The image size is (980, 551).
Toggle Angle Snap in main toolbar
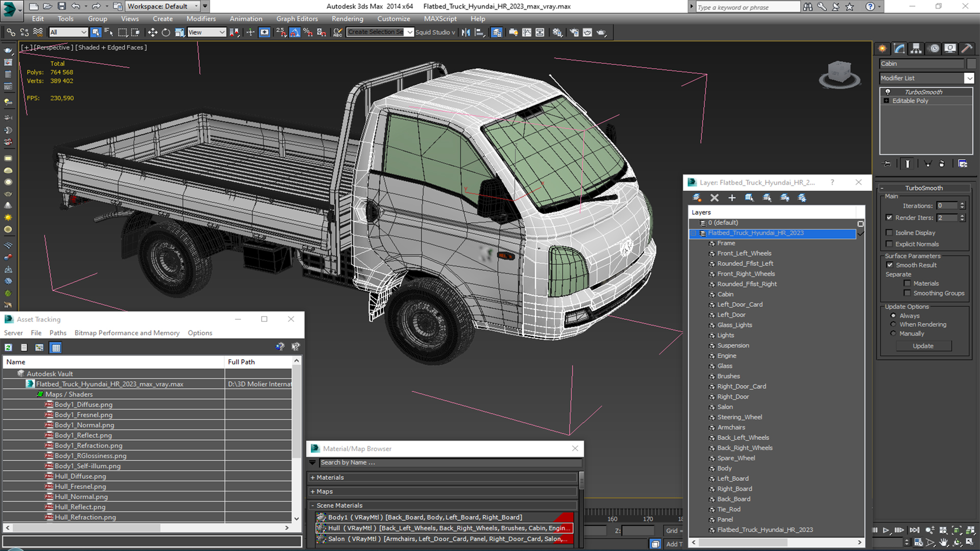coord(295,32)
